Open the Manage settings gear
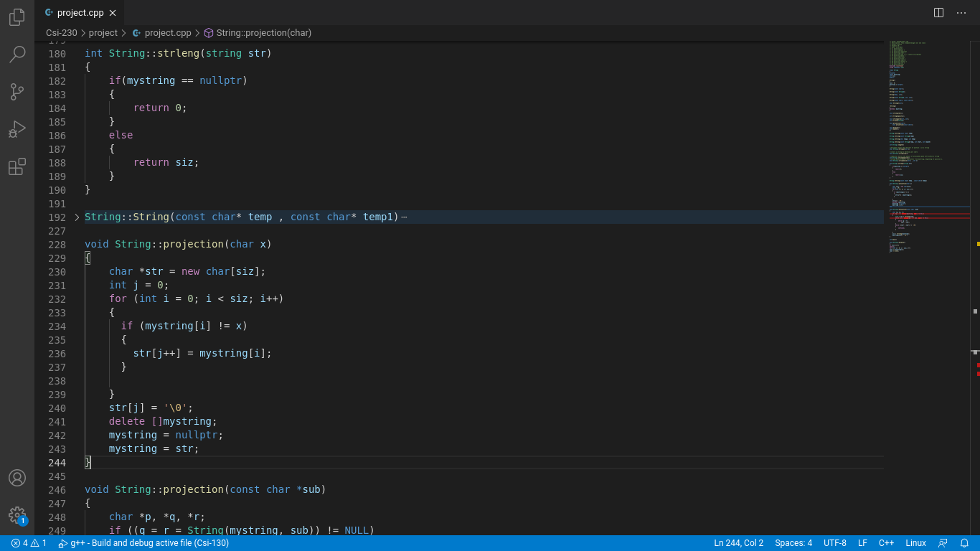Viewport: 980px width, 551px height. 17,515
